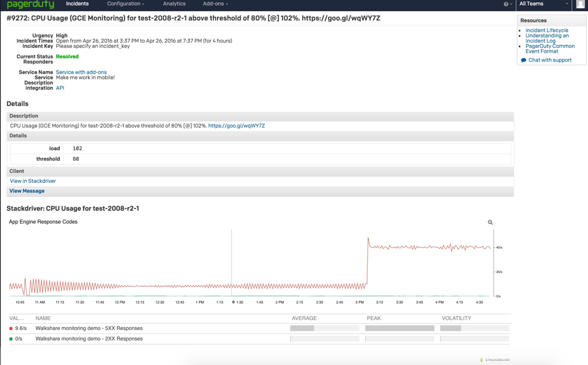Click the 1:30 timeline marker dot

[233, 302]
